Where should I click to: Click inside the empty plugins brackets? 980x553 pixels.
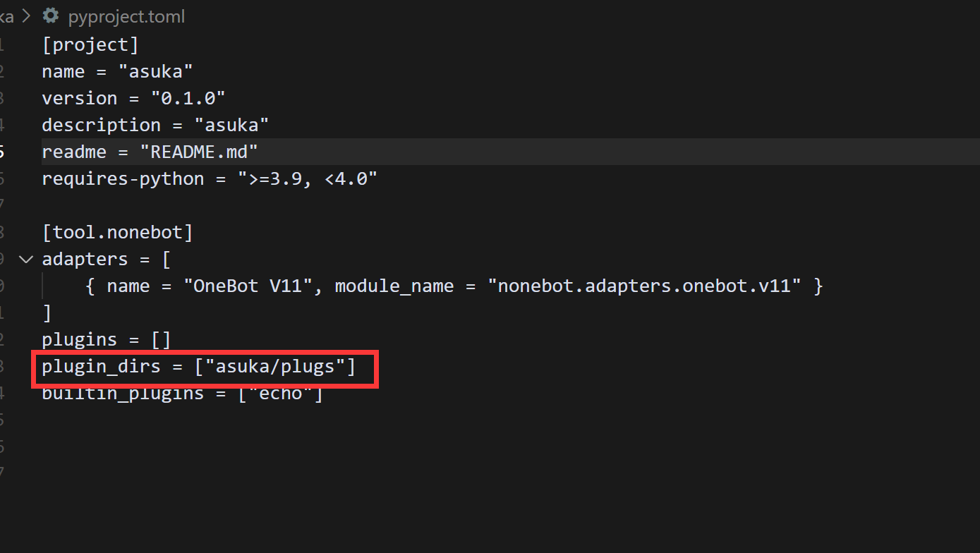(x=161, y=339)
